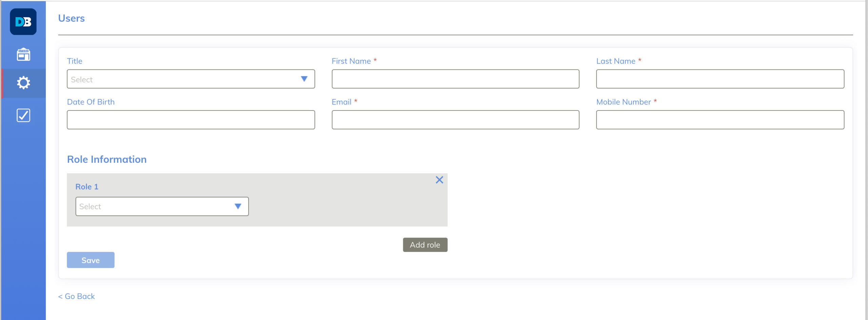
Task: Click the DB logo in sidebar
Action: (23, 22)
